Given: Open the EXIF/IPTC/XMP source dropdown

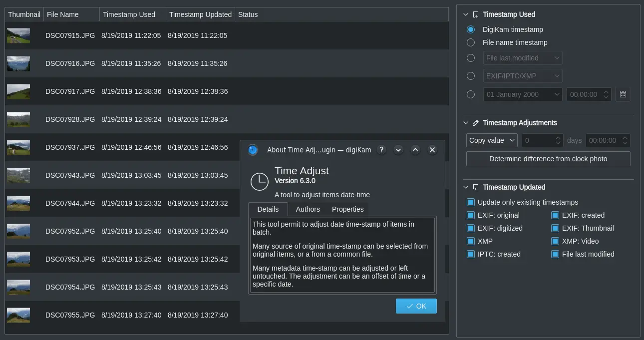Looking at the screenshot, I should point(523,75).
